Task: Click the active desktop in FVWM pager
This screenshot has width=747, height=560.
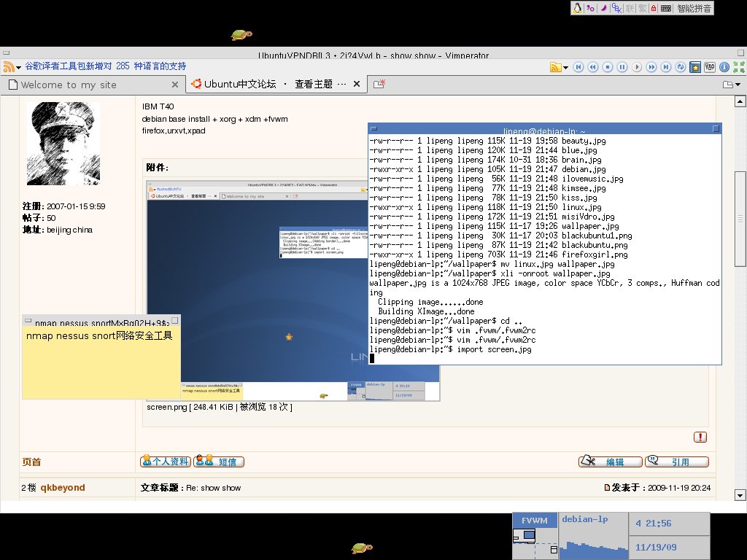Action: (x=524, y=536)
